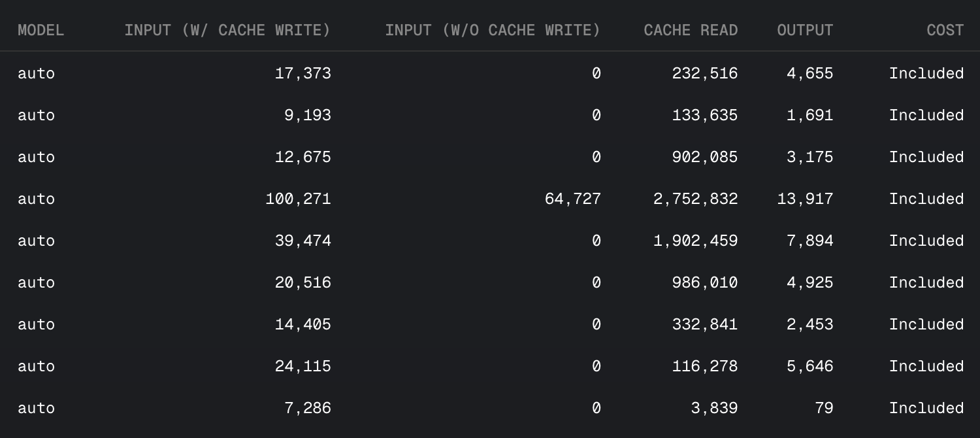
Task: Click the INPUT (W/O CACHE WRITE) header
Action: (x=492, y=30)
